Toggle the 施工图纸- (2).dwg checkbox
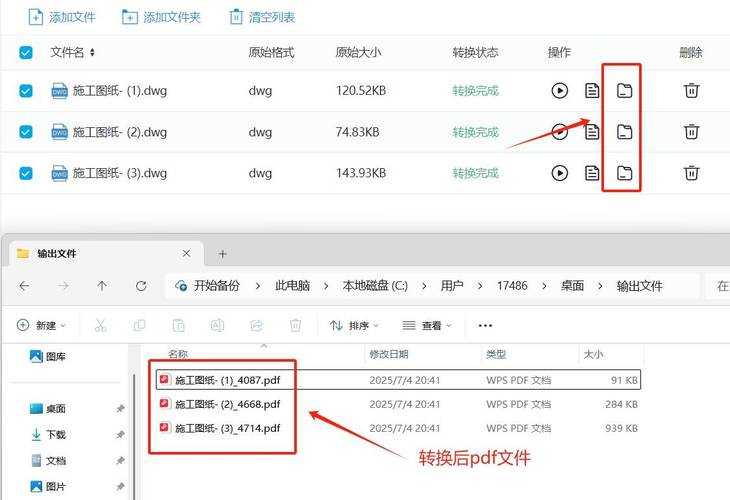Viewport: 730px width, 500px height. click(26, 132)
